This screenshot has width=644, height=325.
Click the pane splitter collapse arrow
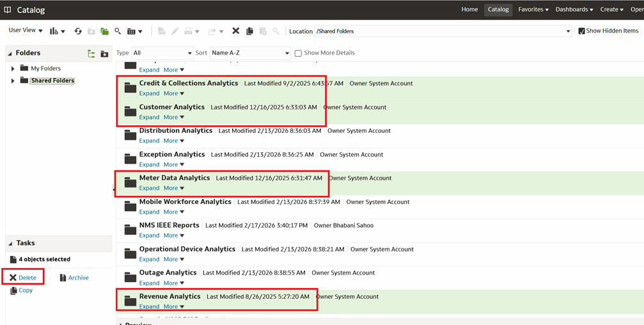pyautogui.click(x=114, y=189)
